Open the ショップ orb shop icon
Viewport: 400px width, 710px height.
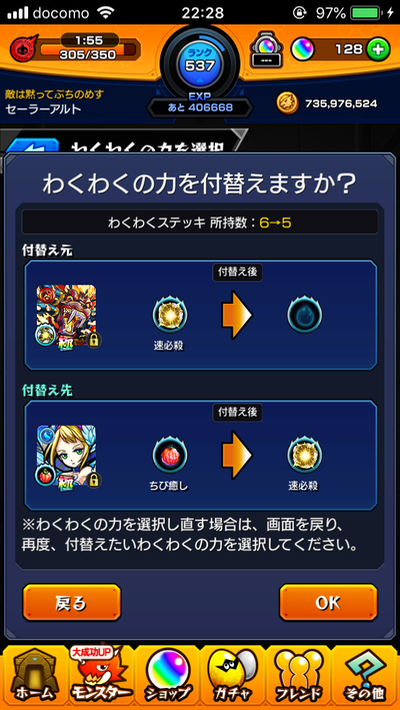click(168, 677)
